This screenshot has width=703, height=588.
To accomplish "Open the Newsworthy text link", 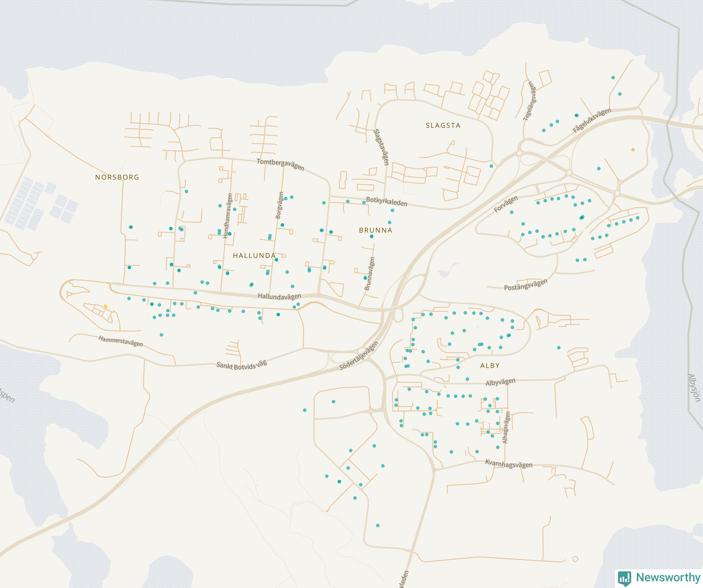I will (x=668, y=577).
